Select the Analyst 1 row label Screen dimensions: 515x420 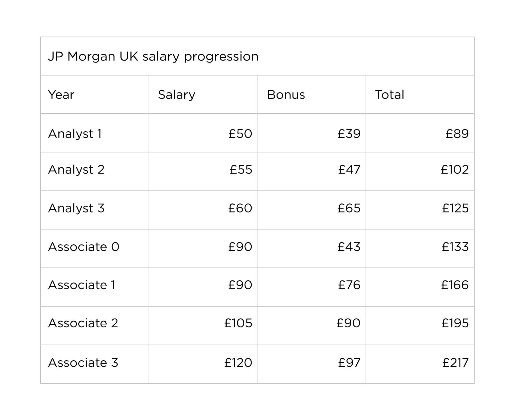coord(75,134)
